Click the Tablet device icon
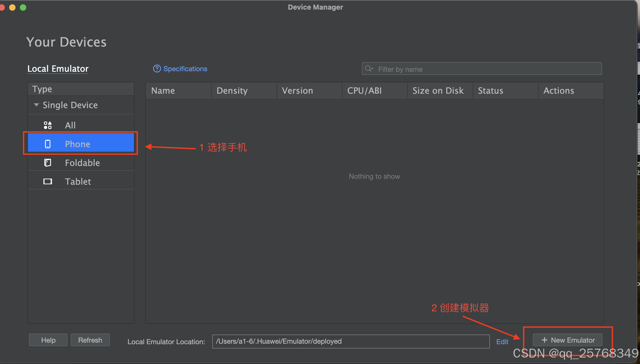This screenshot has height=364, width=640. click(x=48, y=181)
